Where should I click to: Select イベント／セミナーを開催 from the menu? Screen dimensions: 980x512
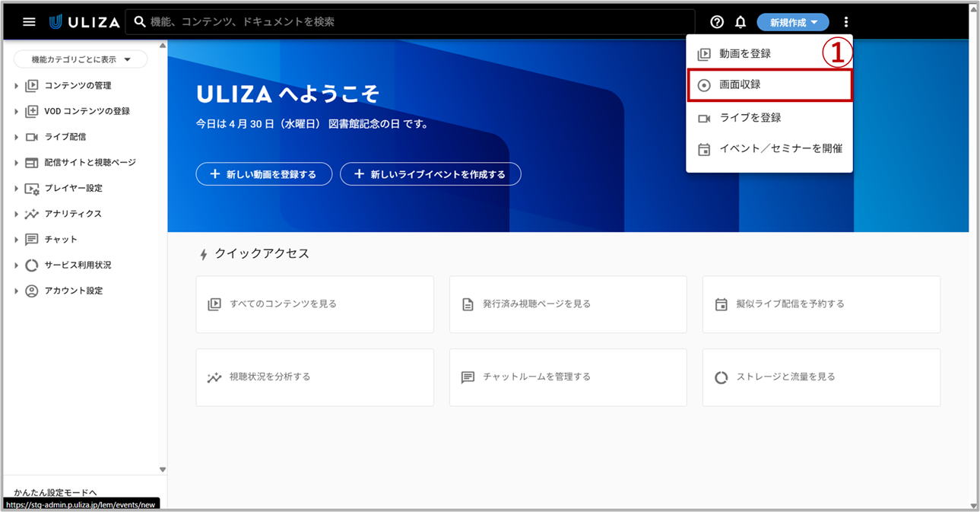point(769,149)
